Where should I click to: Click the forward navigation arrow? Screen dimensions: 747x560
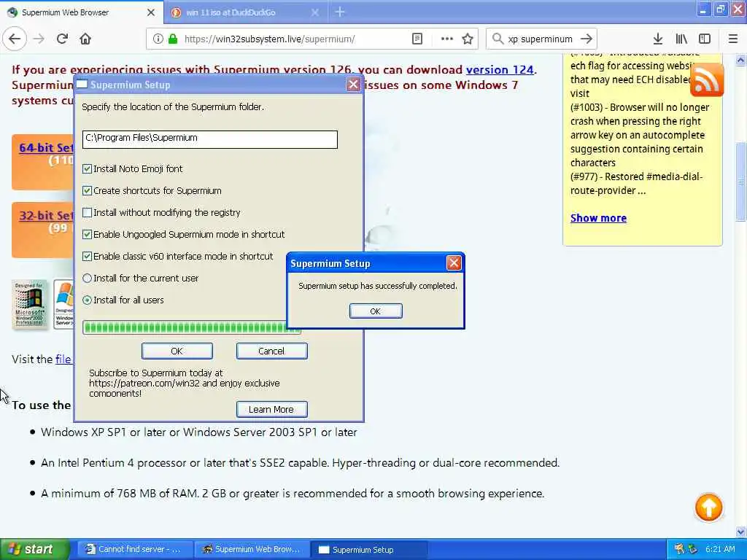(39, 39)
